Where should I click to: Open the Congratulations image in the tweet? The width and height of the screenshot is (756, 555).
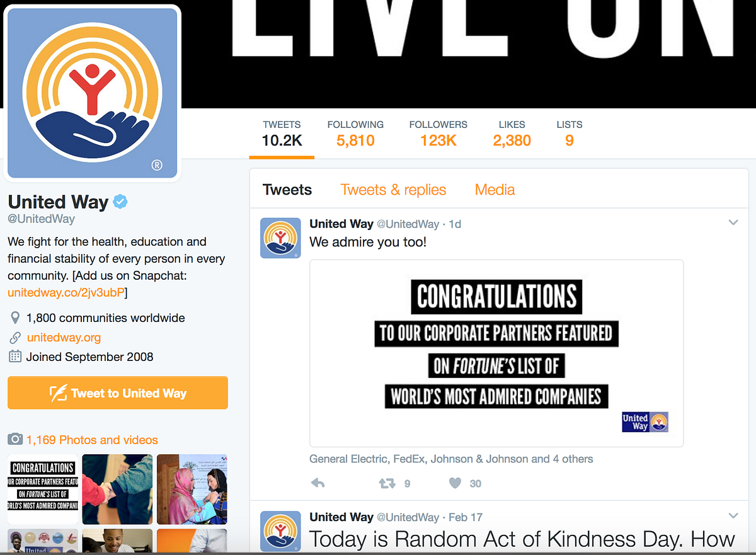pyautogui.click(x=496, y=353)
